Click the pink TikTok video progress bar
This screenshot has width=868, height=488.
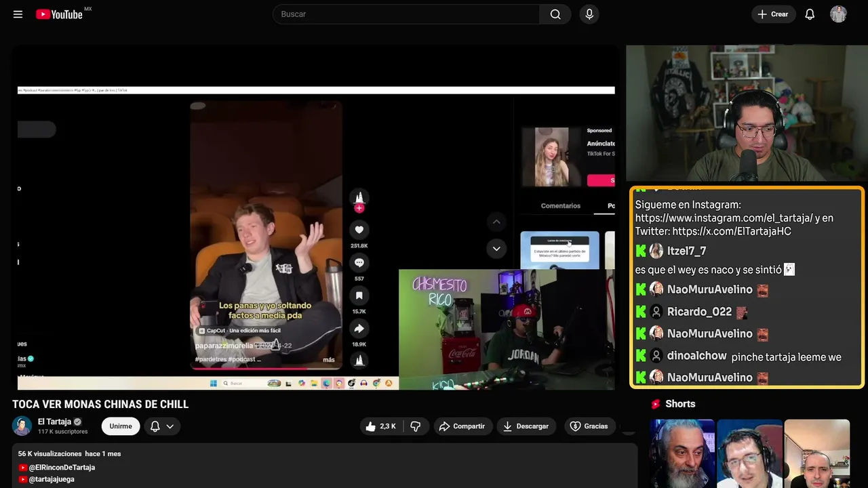(x=266, y=369)
